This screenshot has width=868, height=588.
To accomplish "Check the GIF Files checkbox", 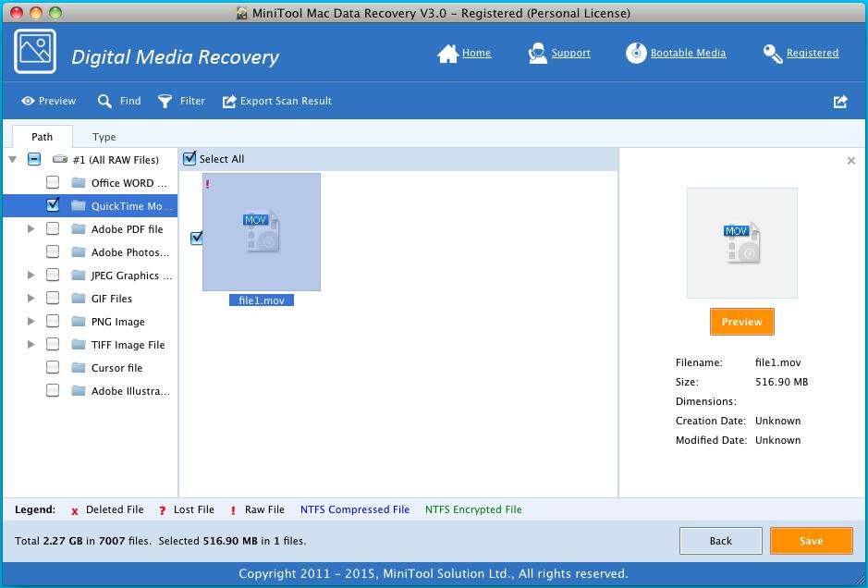I will tap(53, 298).
